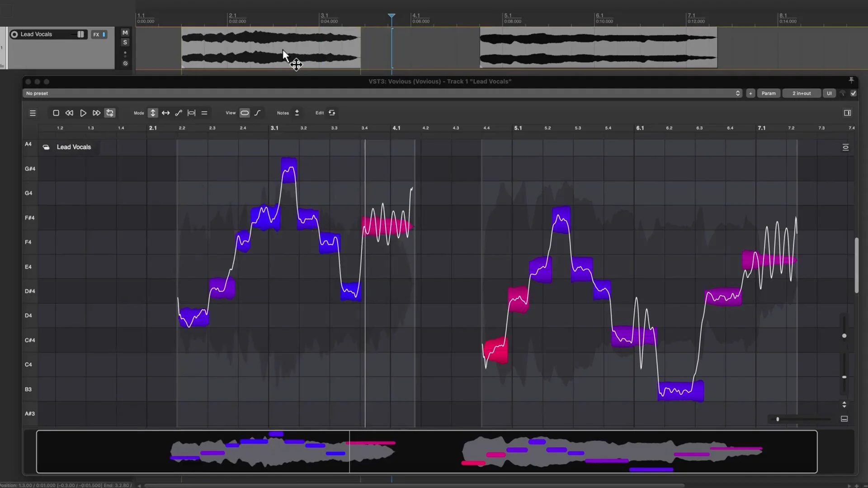868x488 pixels.
Task: Click the Edit swap icon
Action: pos(332,113)
